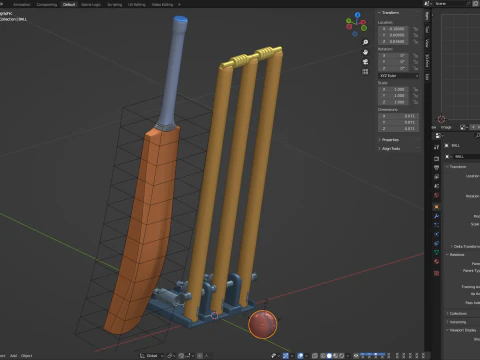Click the search icon in Properties editor

click(477, 135)
